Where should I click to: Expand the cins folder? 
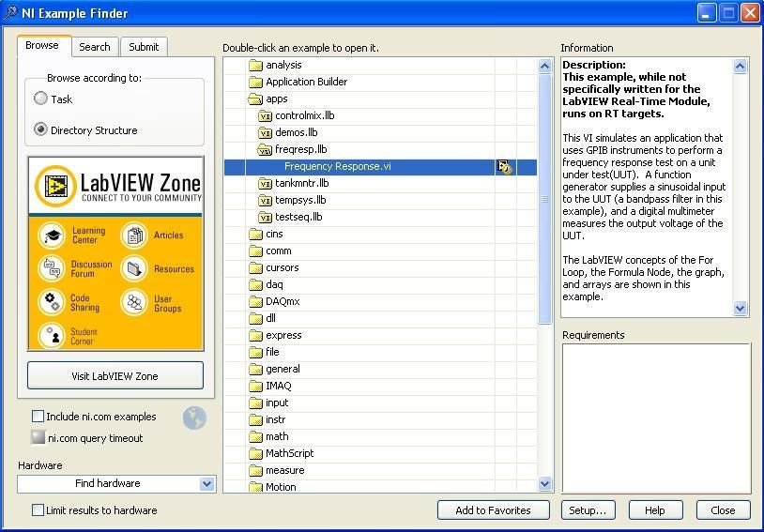click(256, 235)
